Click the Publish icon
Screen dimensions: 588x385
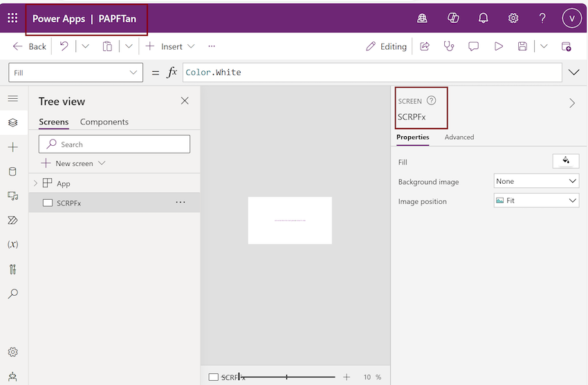click(566, 46)
